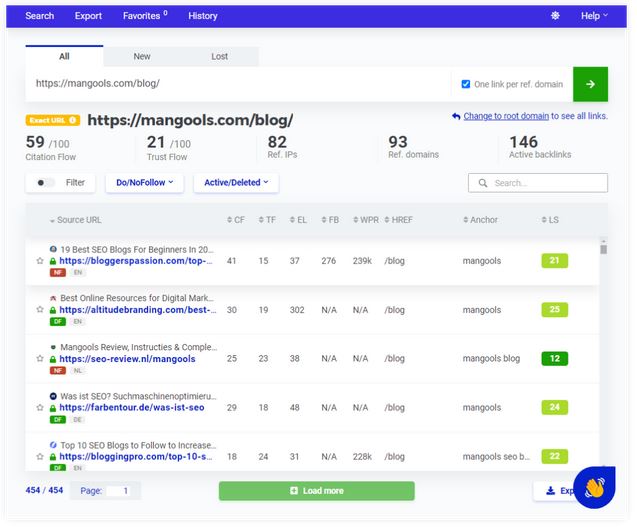Open the altitudebranding.com source link

pos(138,309)
